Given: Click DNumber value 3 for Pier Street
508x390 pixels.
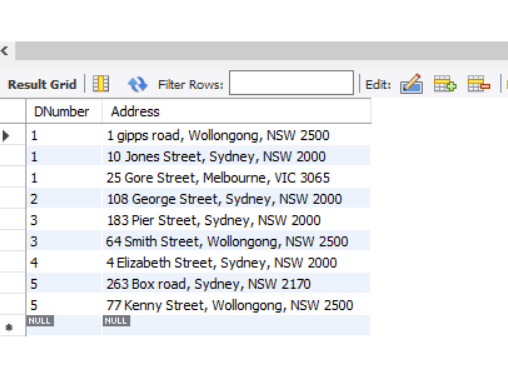Looking at the screenshot, I should click(64, 220).
